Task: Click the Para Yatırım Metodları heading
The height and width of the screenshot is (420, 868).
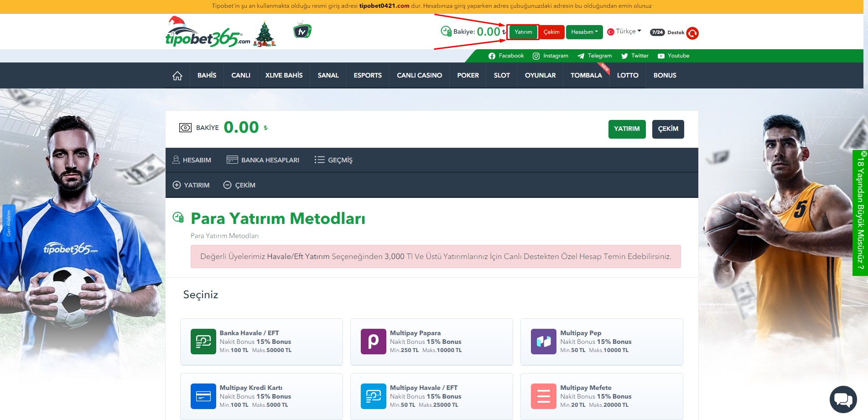Action: [x=278, y=218]
